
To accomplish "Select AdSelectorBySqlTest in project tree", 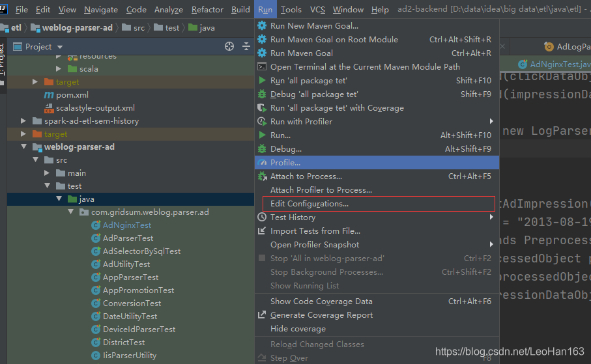I will pyautogui.click(x=141, y=251).
